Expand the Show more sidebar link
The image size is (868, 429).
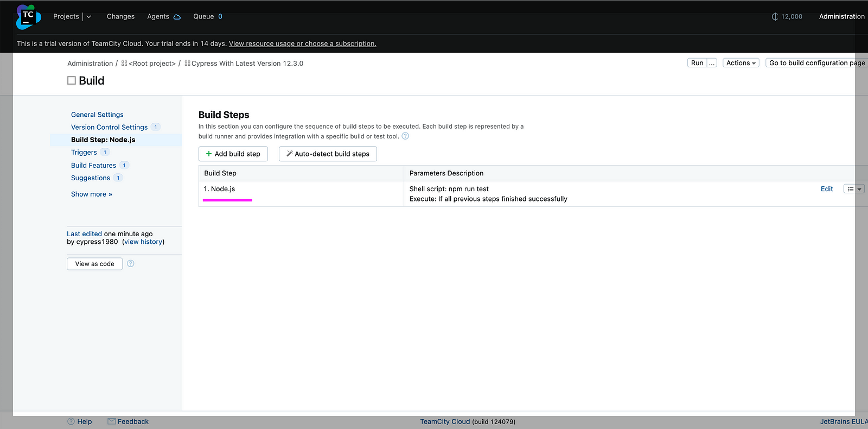point(92,194)
